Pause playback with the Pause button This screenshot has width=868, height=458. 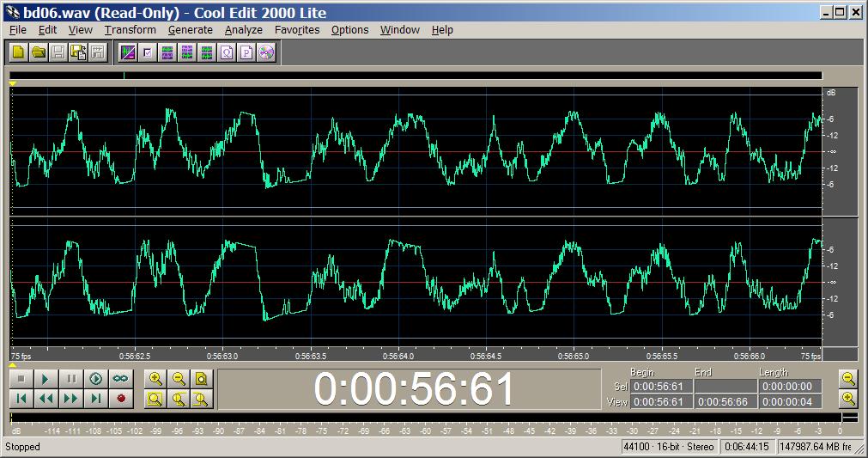(71, 379)
